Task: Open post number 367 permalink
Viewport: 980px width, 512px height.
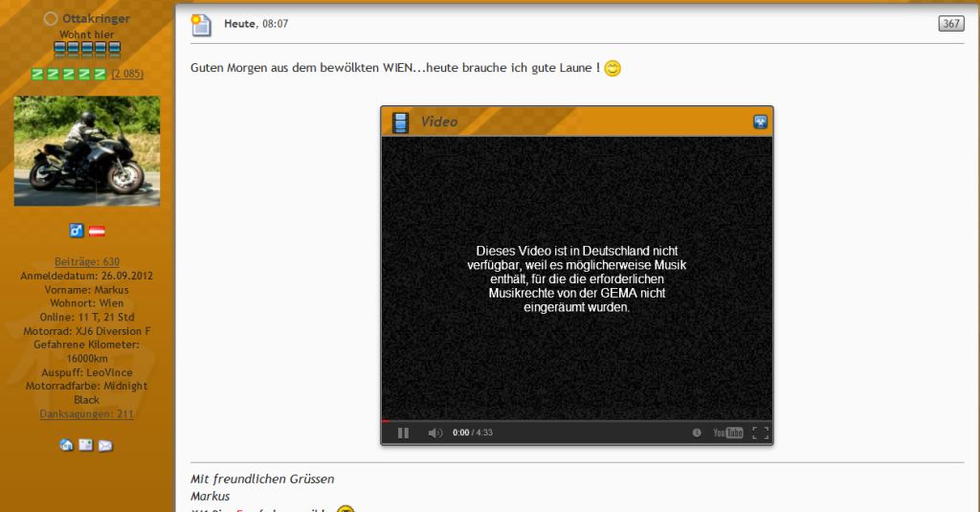Action: [950, 23]
